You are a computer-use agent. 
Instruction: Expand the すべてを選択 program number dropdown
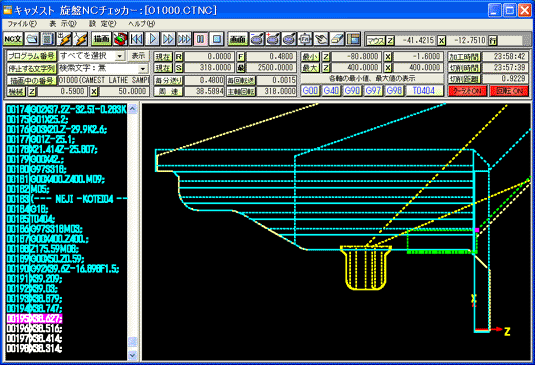click(x=119, y=56)
